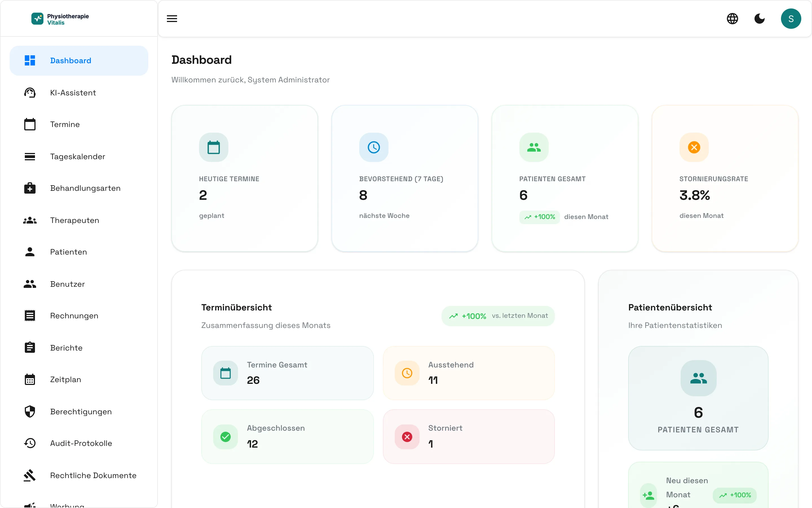Click the KI-Assistent headset icon
This screenshot has width=812, height=508.
[30, 92]
